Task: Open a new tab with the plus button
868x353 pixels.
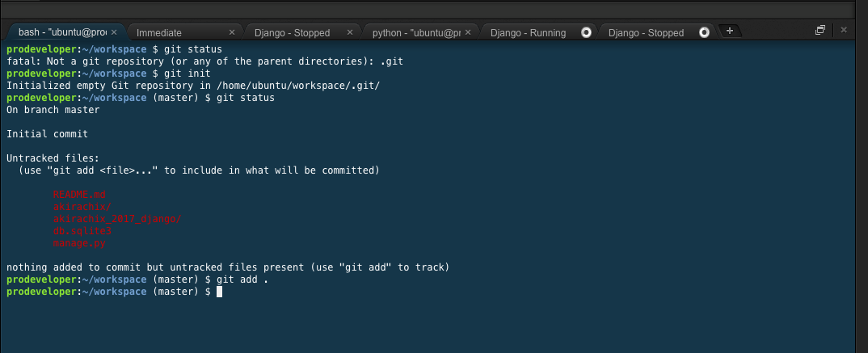Action: click(730, 31)
